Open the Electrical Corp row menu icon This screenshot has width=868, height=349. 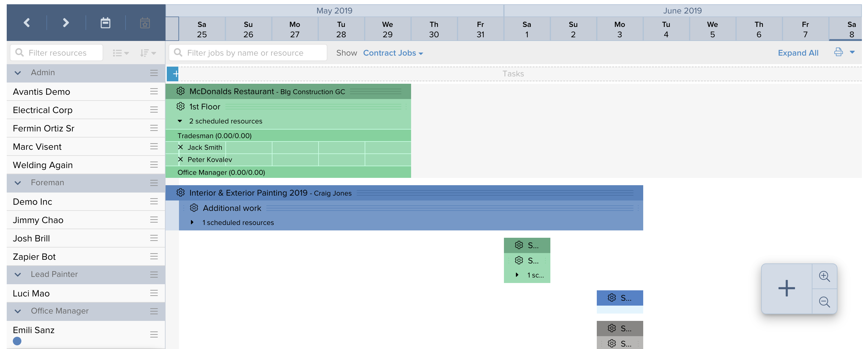tap(154, 110)
